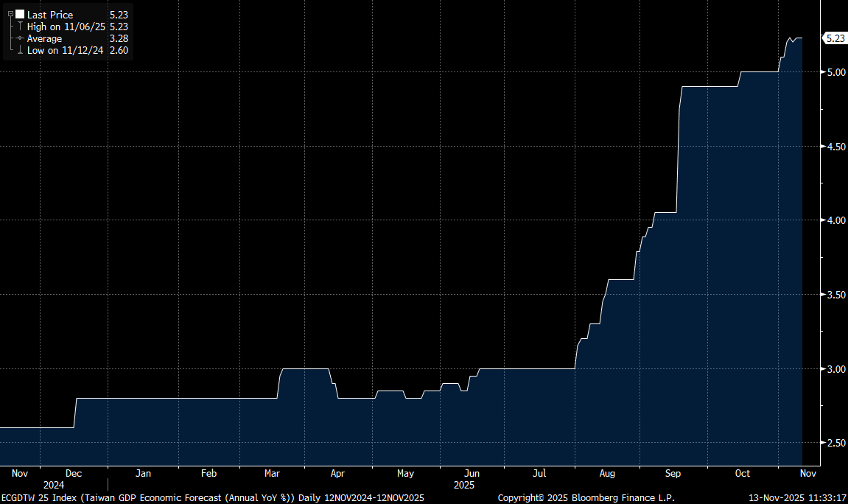Viewport: 848px width, 504px height.
Task: Click the Jan x-axis month label
Action: tap(143, 473)
